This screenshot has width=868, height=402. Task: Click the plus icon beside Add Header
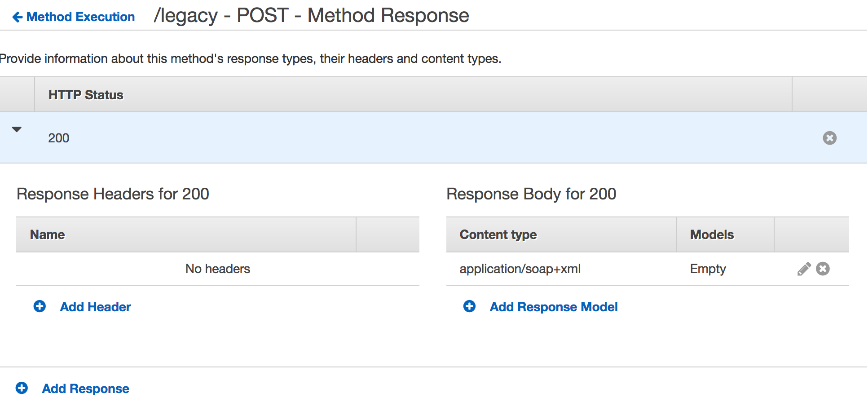(x=40, y=306)
